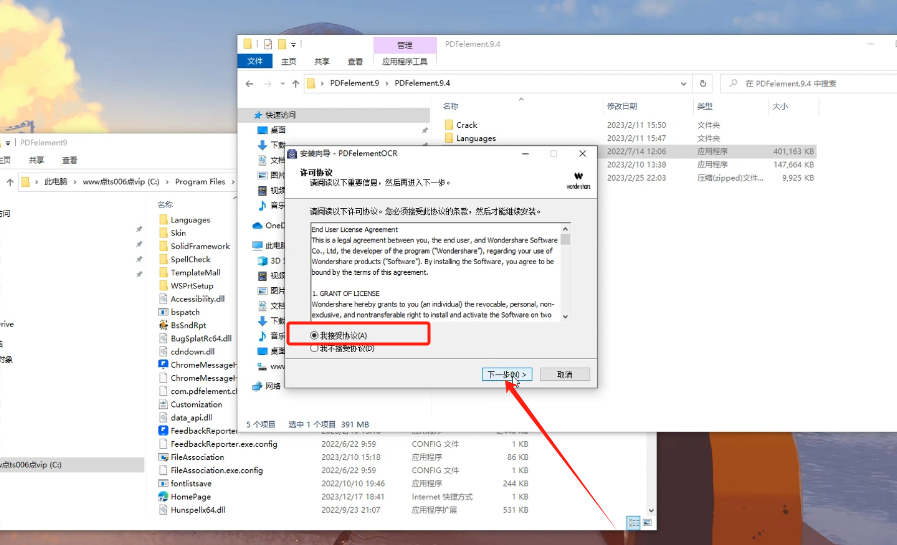This screenshot has height=545, width=897.
Task: Go up one folder in PDFelement.9.4 explorer
Action: [295, 83]
